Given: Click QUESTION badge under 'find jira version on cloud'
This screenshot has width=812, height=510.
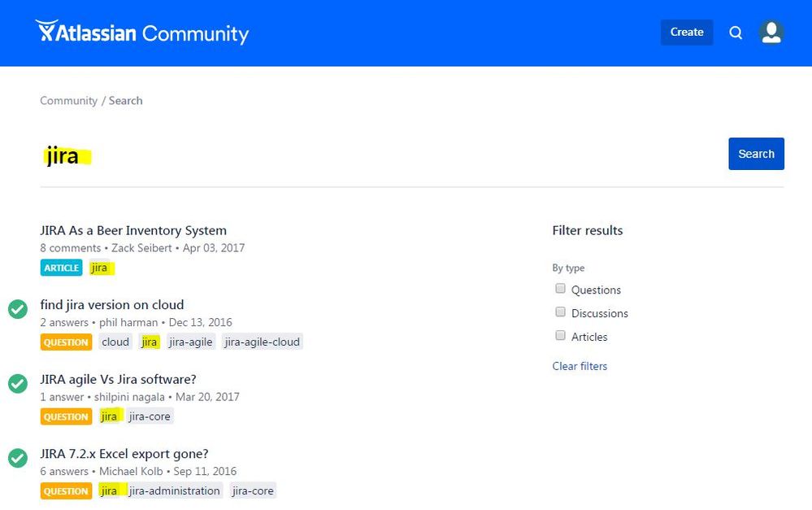Looking at the screenshot, I should pyautogui.click(x=66, y=342).
